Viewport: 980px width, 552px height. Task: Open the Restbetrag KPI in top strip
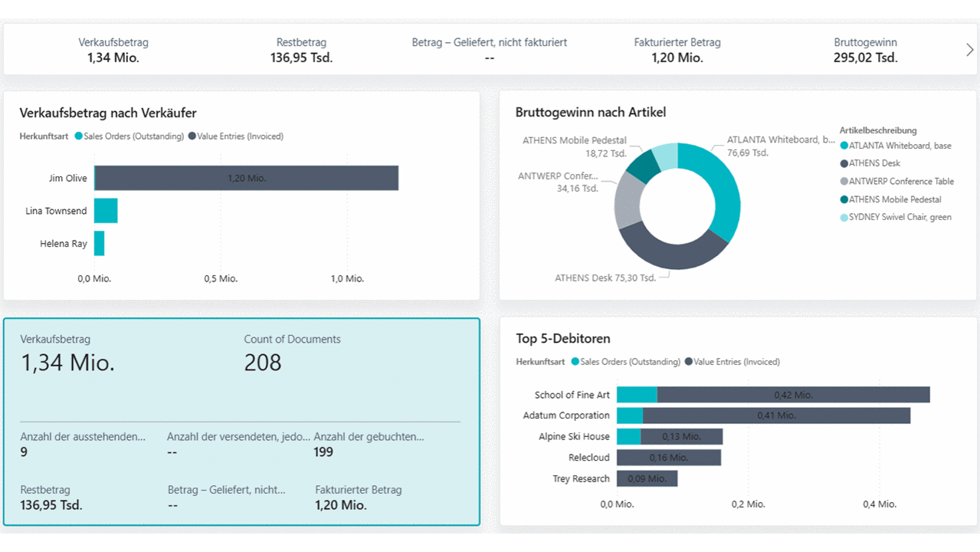tap(301, 51)
